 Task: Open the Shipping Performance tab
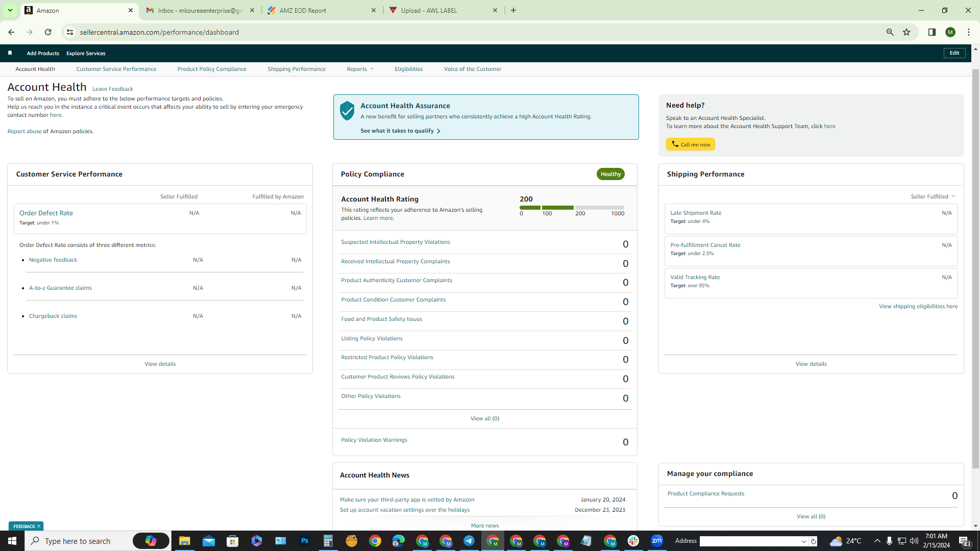[x=297, y=69]
